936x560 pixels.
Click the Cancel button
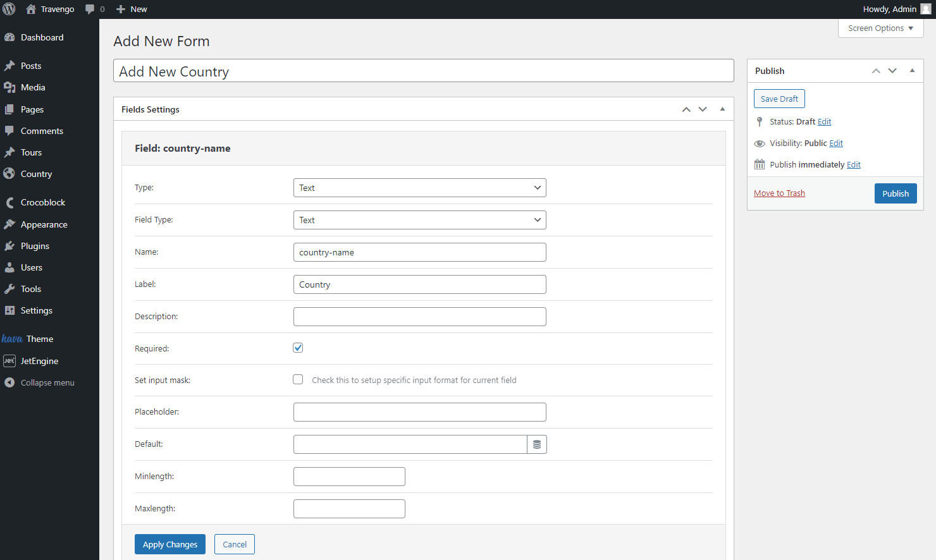point(235,544)
